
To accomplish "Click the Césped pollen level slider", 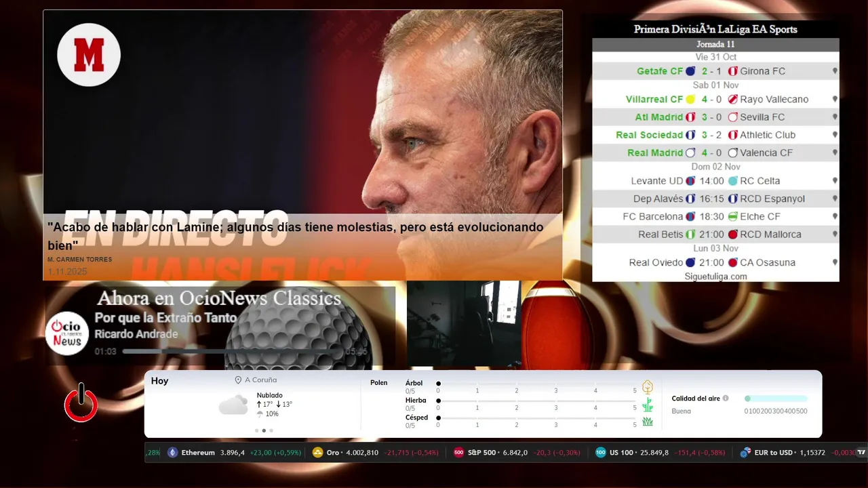I will pos(536,418).
